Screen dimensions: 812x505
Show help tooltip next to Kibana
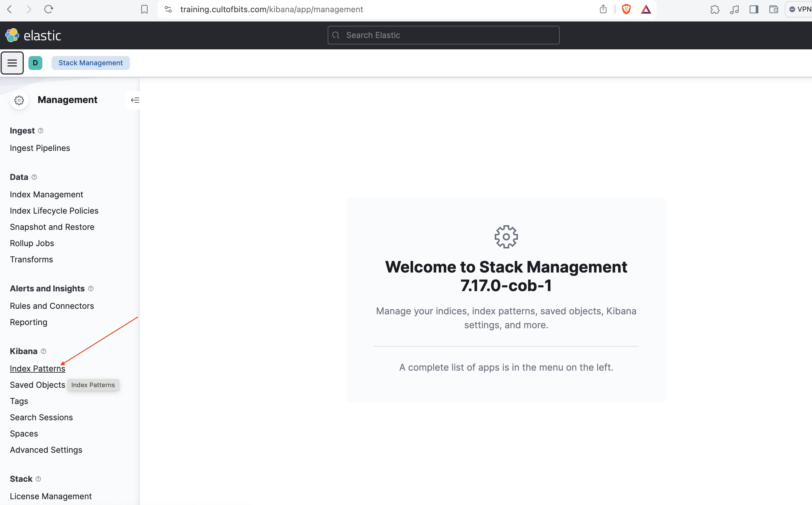[x=43, y=351]
